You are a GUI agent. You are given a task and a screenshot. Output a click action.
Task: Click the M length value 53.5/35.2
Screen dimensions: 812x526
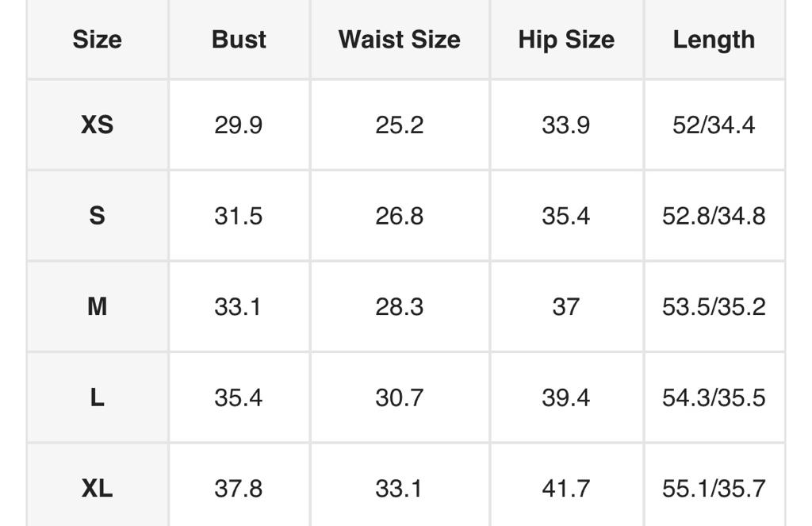[714, 306]
